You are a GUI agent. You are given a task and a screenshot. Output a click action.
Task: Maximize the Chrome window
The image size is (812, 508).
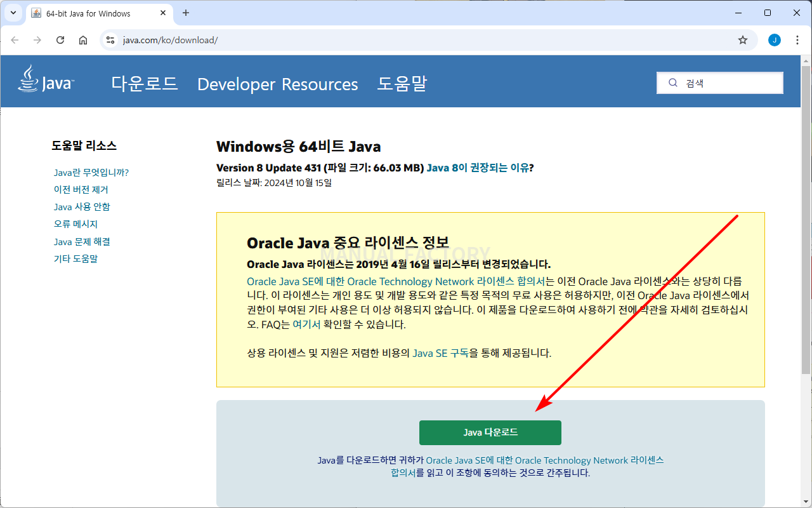click(768, 13)
